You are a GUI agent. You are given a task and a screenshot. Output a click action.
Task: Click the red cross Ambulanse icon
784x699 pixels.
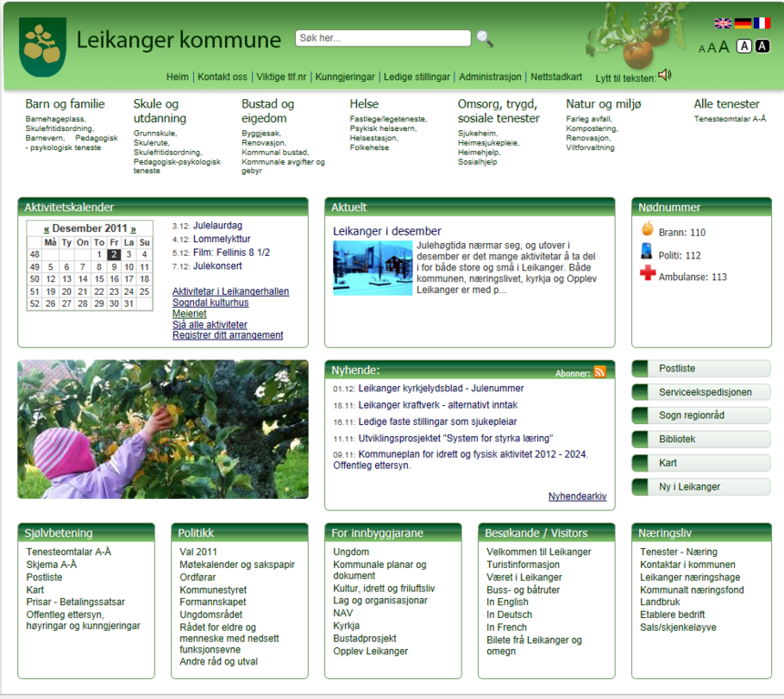click(x=647, y=273)
